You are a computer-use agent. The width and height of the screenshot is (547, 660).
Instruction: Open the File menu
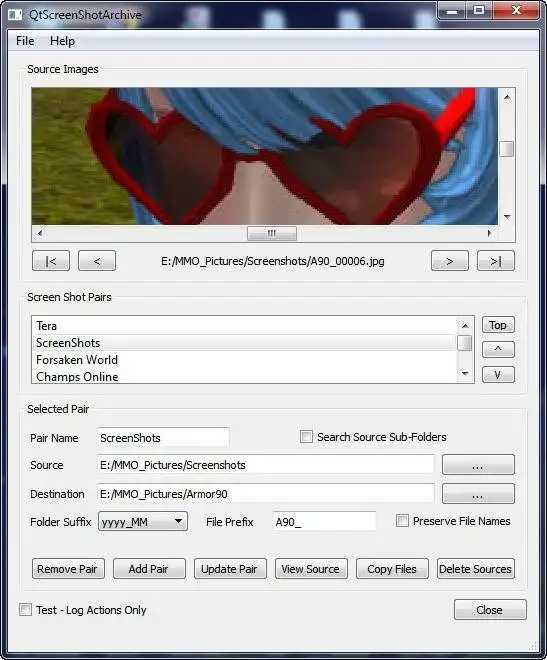click(25, 41)
